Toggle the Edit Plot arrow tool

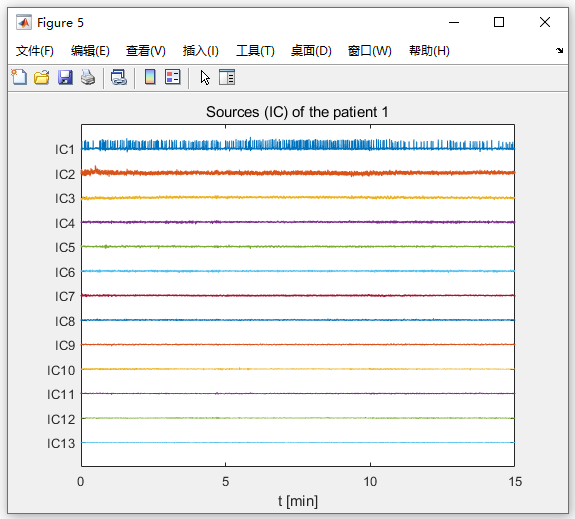tap(205, 77)
